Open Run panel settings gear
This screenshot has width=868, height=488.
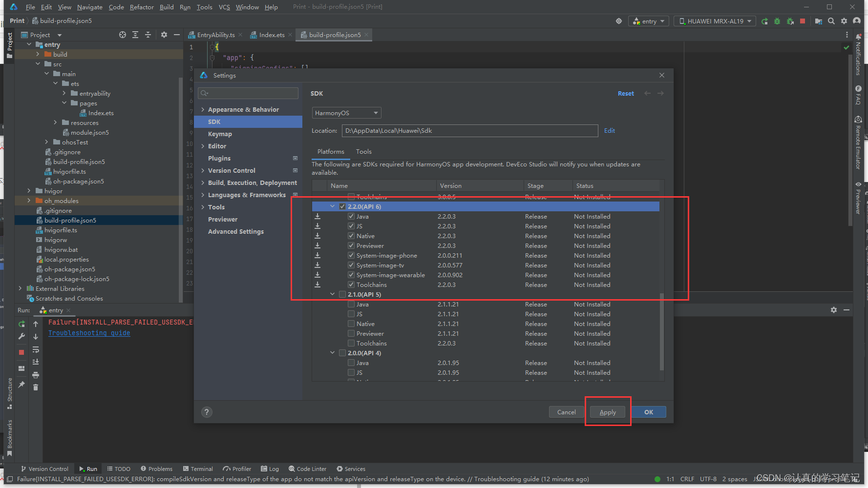(834, 310)
